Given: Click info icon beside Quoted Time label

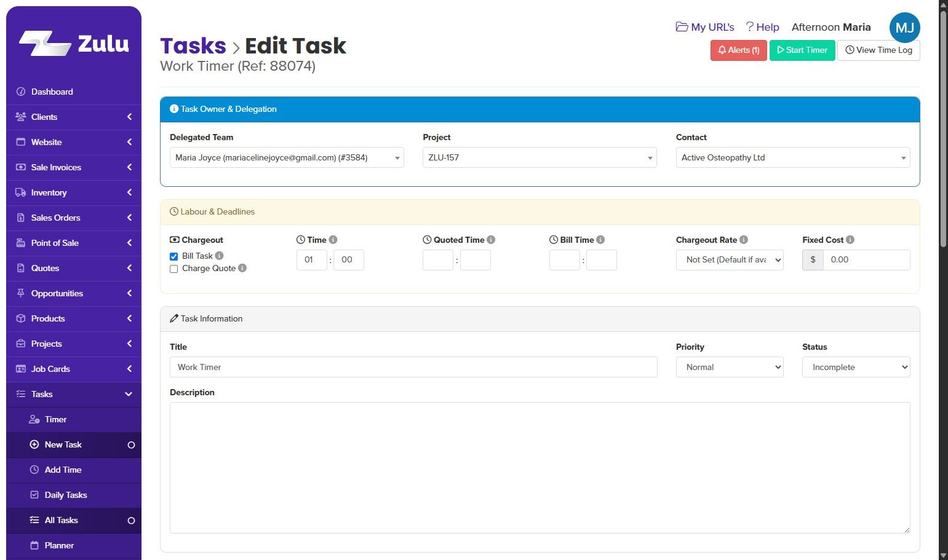Looking at the screenshot, I should coord(491,240).
